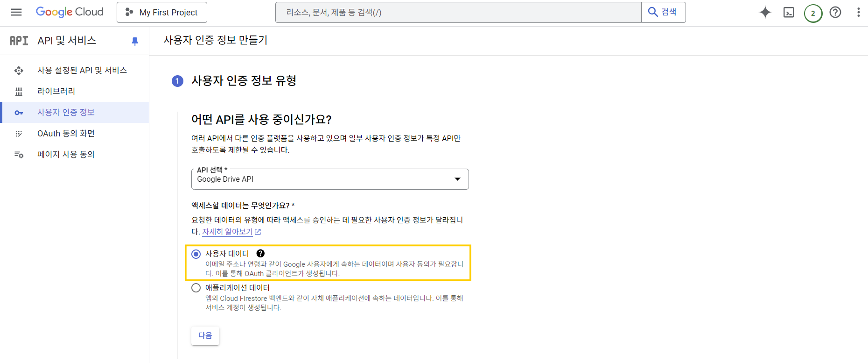Screen dimensions: 868x363
Task: Click the key icon for credentials
Action: pyautogui.click(x=19, y=113)
